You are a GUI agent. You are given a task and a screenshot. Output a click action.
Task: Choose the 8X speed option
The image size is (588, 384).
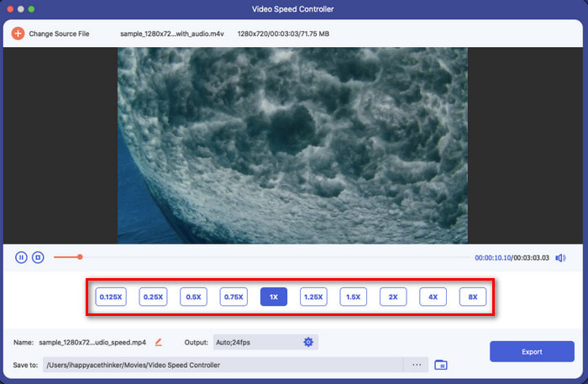click(473, 297)
